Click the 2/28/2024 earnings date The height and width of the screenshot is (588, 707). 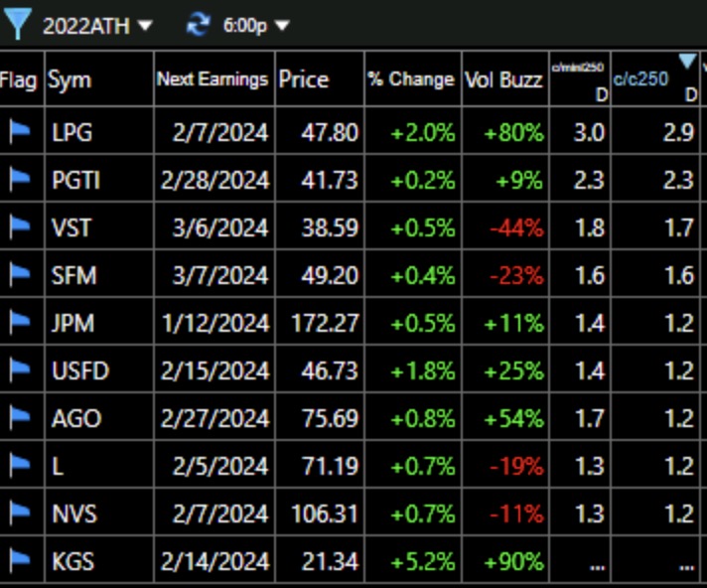click(x=215, y=181)
